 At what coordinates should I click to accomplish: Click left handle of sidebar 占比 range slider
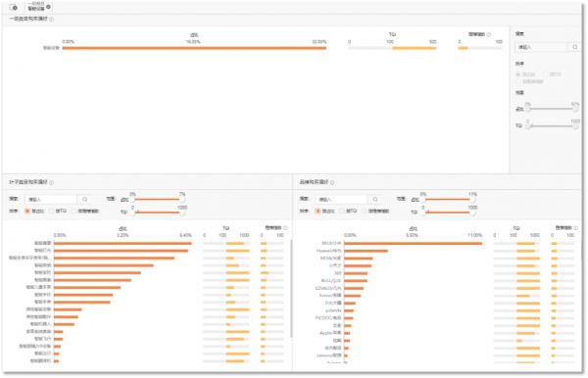[x=528, y=109]
